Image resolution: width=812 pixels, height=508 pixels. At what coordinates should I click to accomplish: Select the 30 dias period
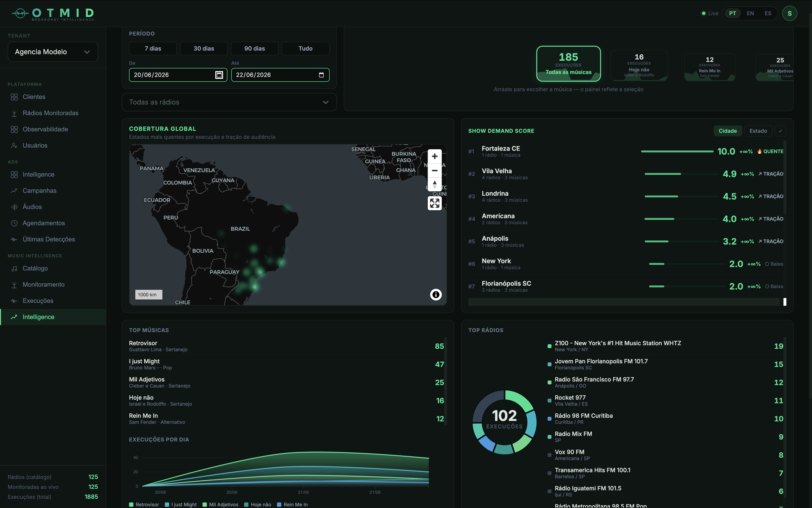[x=204, y=48]
